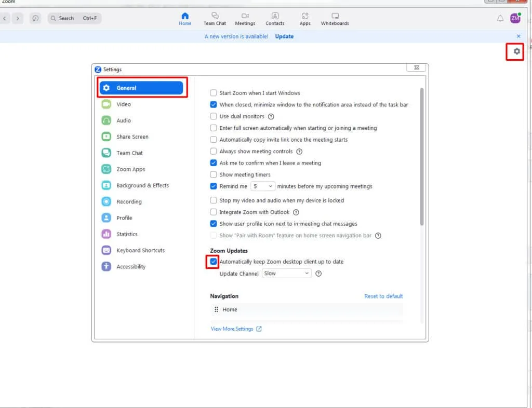Open the settings gear icon at top right
Image resolution: width=532 pixels, height=408 pixels.
click(516, 51)
